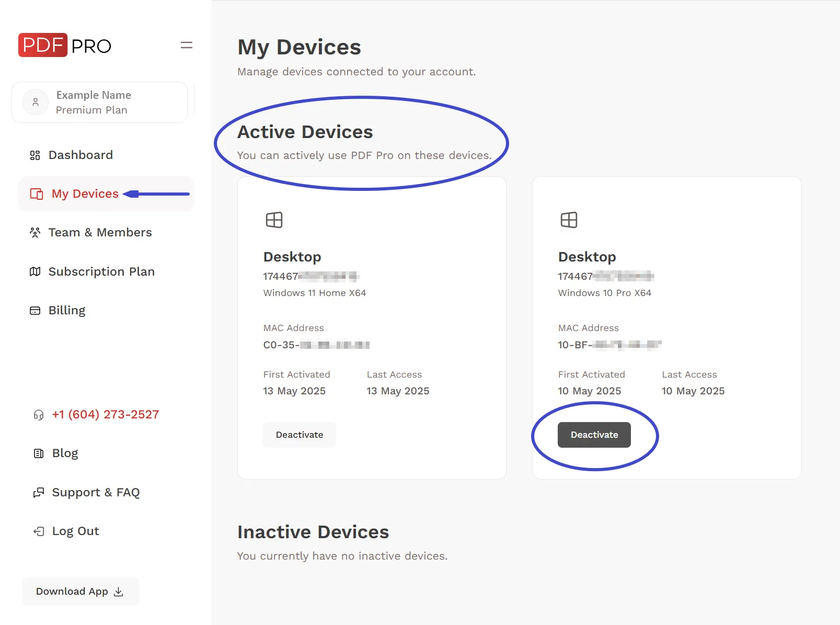The width and height of the screenshot is (840, 625).
Task: Click the Log Out arrow icon
Action: [39, 531]
